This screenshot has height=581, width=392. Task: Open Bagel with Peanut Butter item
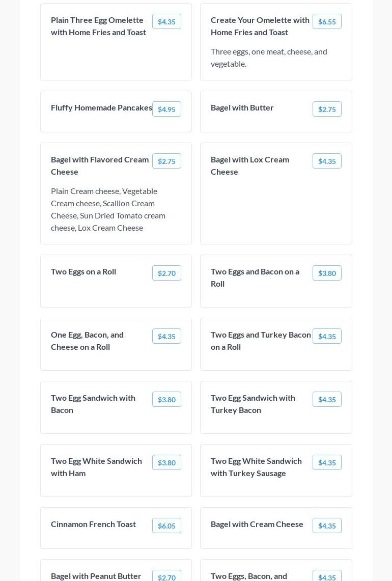96,576
